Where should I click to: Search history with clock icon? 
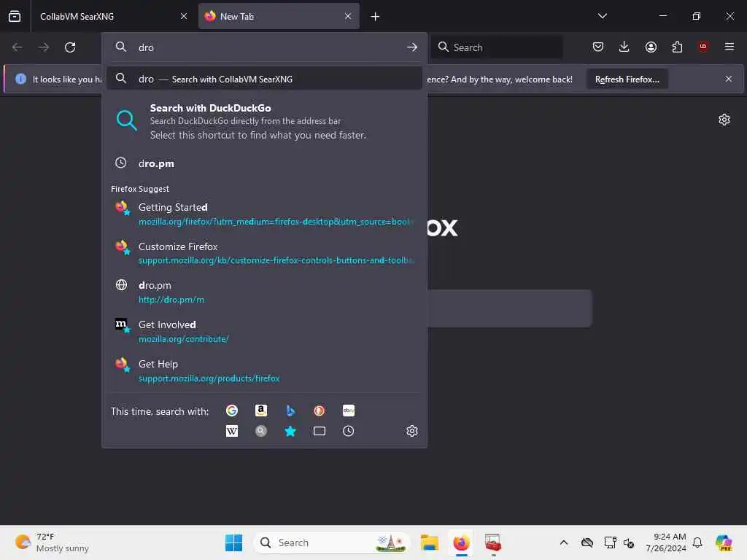coord(348,431)
